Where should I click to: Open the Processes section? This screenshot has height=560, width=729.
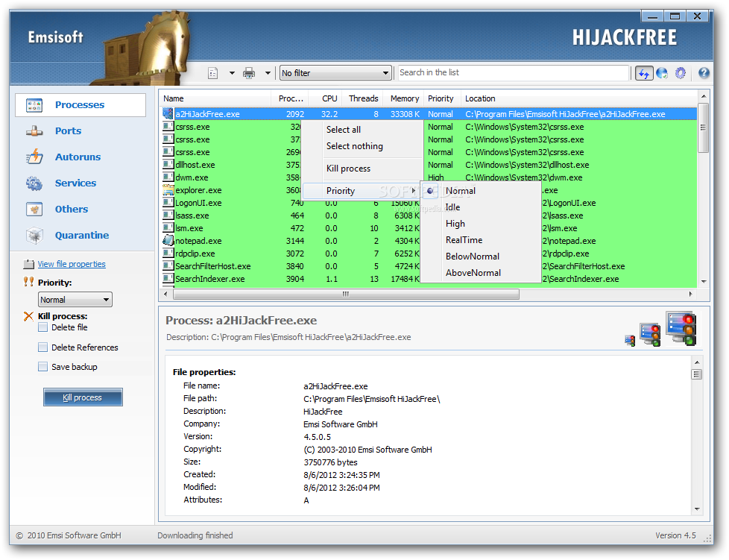(80, 104)
